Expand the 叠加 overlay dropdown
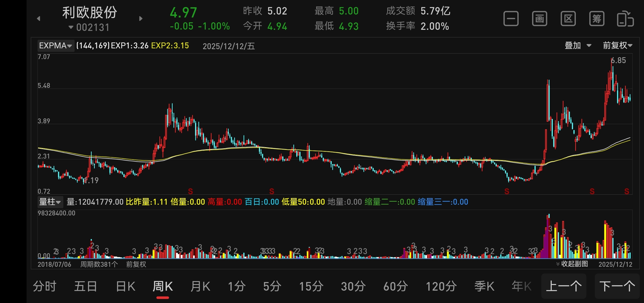The image size is (644, 303). pos(578,45)
